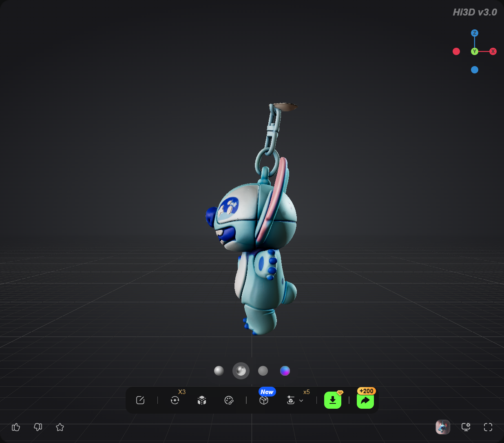
Task: Share the model using the green arrow button
Action: point(365,400)
